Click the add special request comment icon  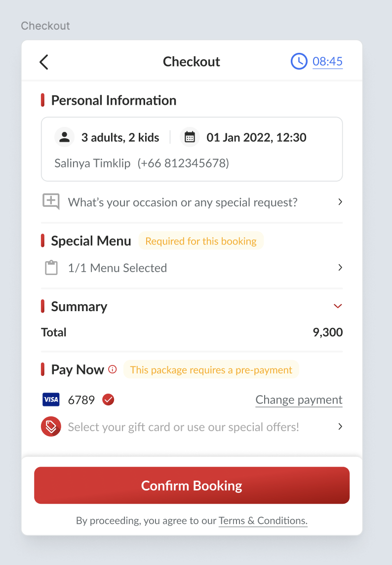51,202
